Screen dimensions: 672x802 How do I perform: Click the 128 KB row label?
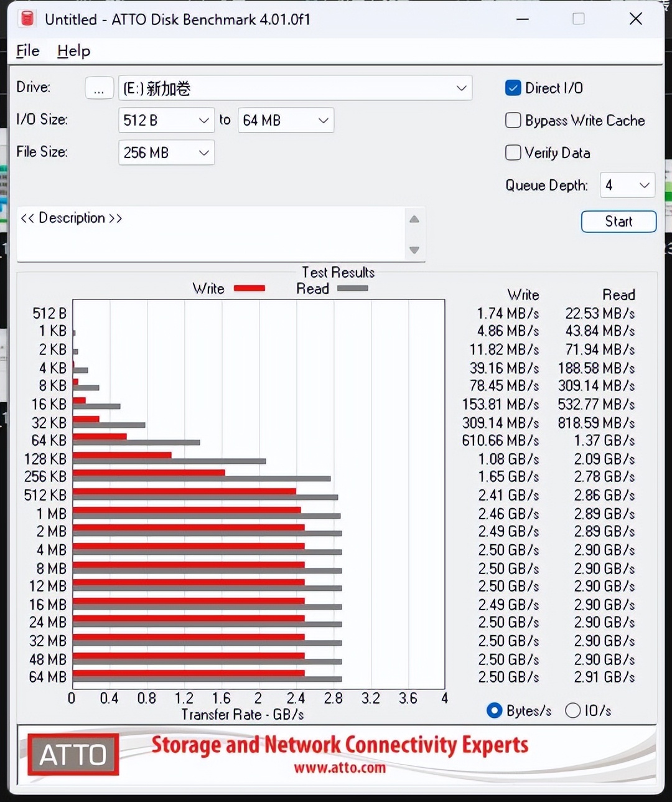[x=45, y=459]
